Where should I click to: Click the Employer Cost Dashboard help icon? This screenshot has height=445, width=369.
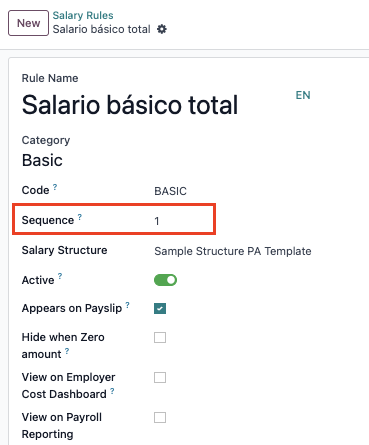[x=112, y=391]
